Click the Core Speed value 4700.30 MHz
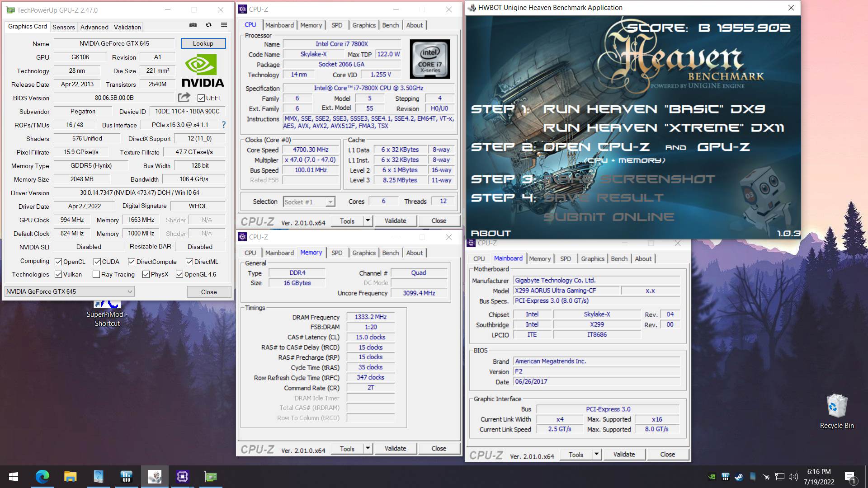The width and height of the screenshot is (868, 488). pyautogui.click(x=311, y=150)
